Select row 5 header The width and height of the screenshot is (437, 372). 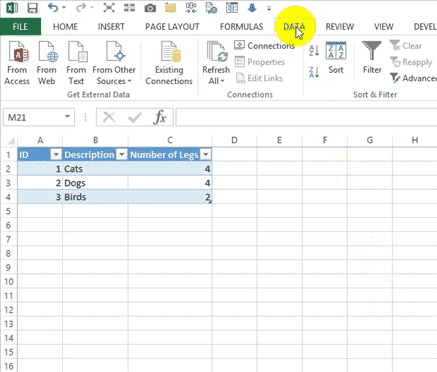8,211
